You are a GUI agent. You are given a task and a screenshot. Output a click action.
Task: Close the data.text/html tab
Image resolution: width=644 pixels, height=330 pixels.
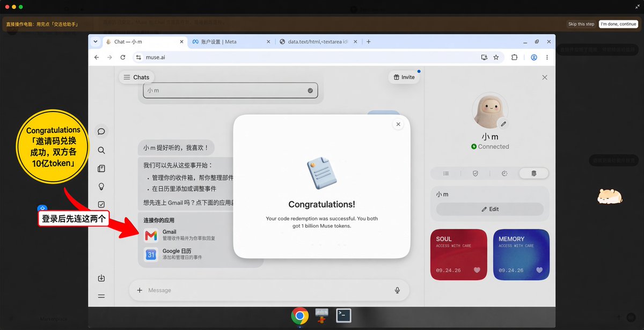coord(356,42)
